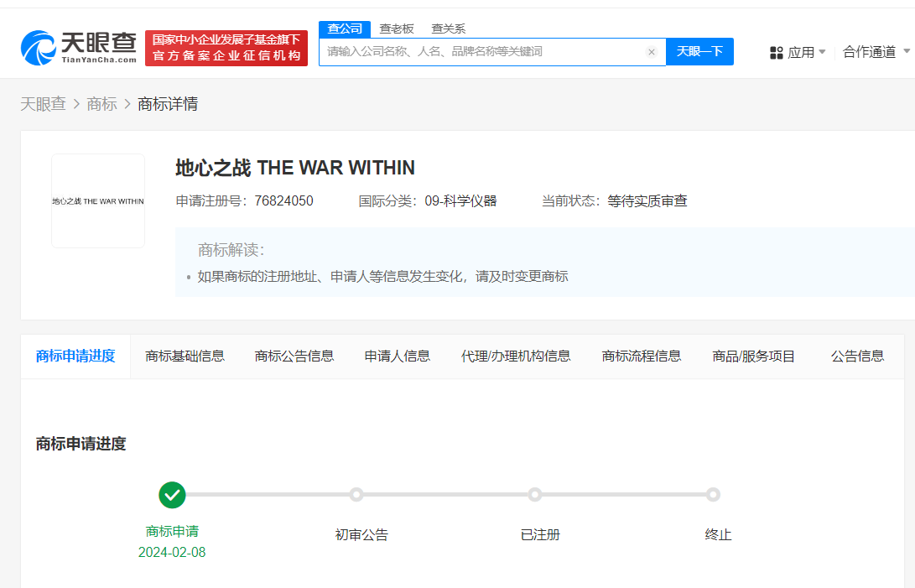Click the 天眼一下 search button
Screen dimensions: 915x588
699,51
